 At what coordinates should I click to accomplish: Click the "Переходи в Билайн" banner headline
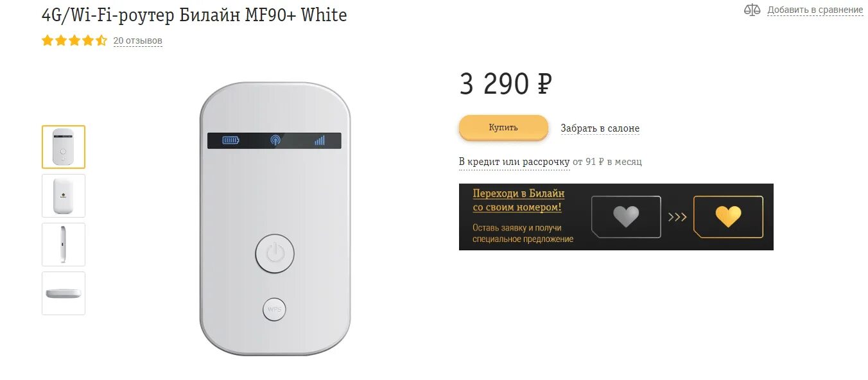pos(518,200)
